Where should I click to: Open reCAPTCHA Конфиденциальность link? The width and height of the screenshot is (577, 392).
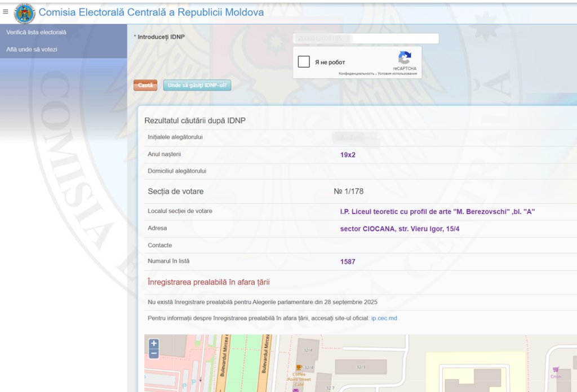point(356,74)
